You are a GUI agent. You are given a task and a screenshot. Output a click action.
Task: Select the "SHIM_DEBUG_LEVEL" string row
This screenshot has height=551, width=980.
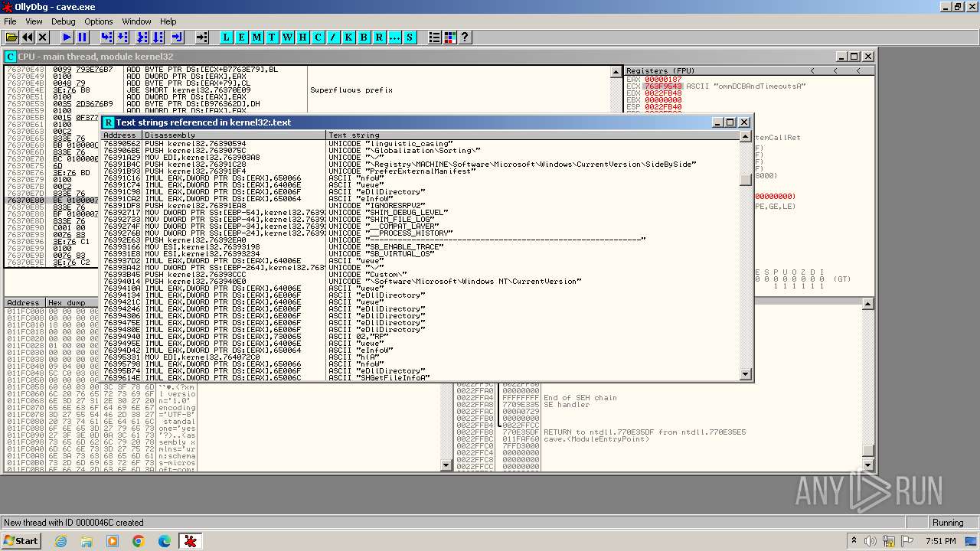point(421,213)
